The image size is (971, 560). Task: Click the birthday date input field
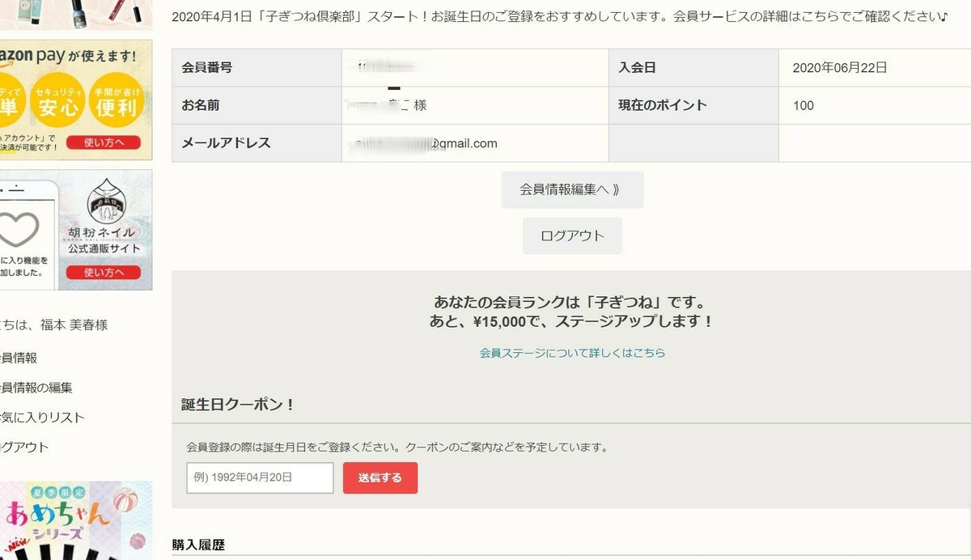259,477
